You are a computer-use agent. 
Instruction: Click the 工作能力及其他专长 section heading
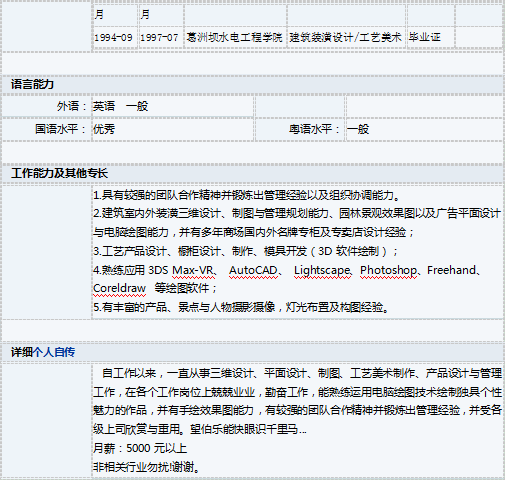[59, 173]
